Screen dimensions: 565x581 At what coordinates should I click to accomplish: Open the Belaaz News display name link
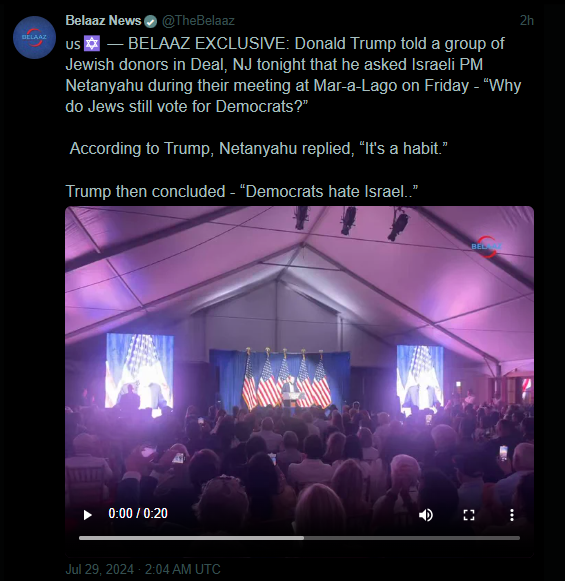(103, 21)
